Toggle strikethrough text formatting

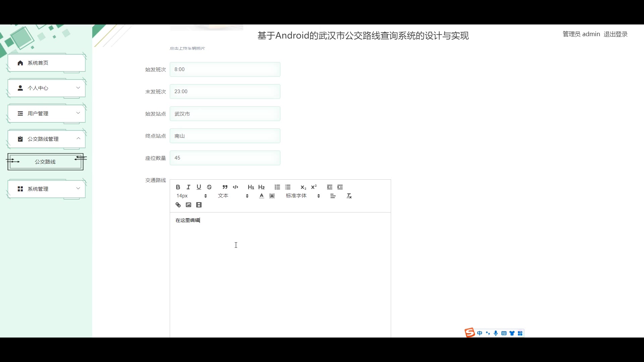click(x=209, y=187)
